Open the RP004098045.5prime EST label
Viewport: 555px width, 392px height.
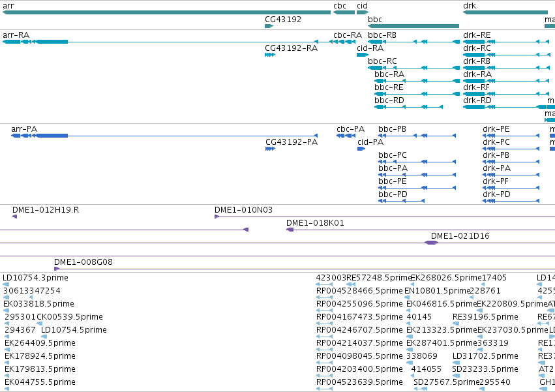point(359,356)
